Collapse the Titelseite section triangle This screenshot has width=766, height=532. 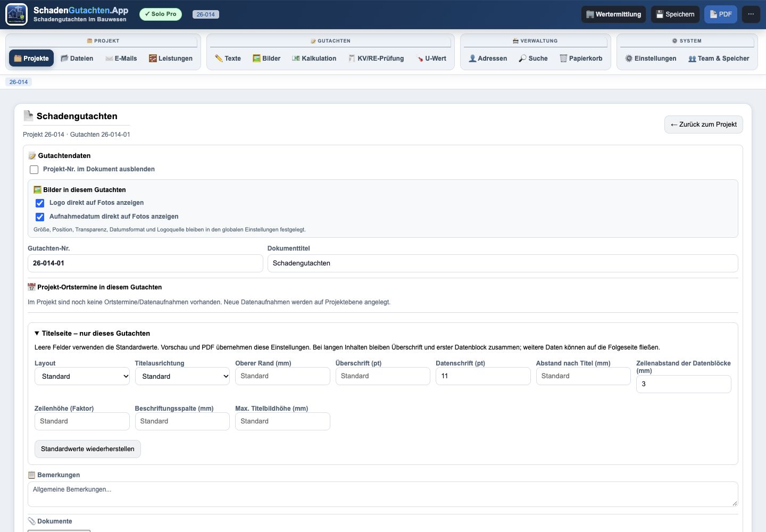(x=37, y=334)
